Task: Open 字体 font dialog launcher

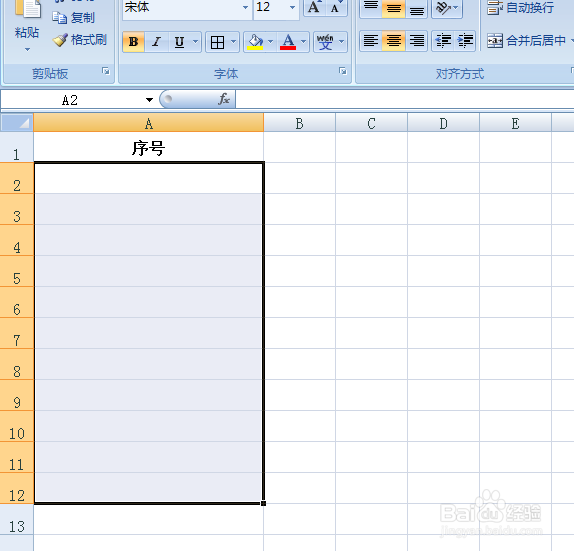Action: pyautogui.click(x=343, y=71)
